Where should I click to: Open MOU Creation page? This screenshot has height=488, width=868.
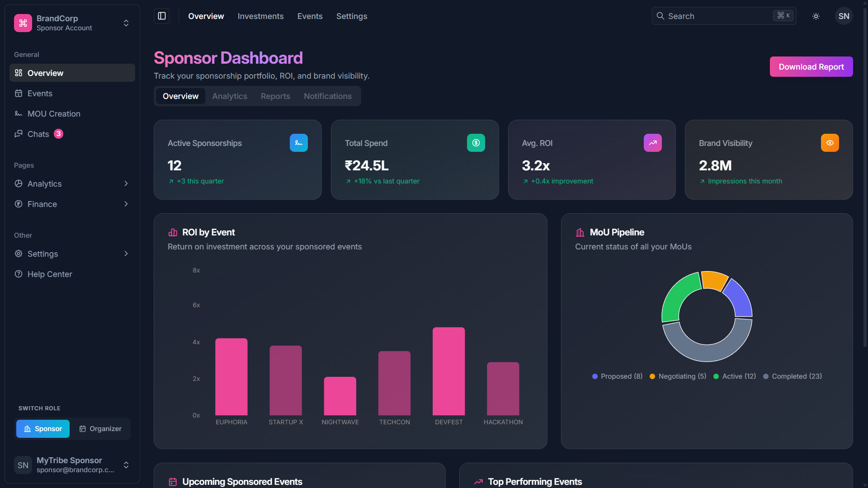tap(72, 113)
